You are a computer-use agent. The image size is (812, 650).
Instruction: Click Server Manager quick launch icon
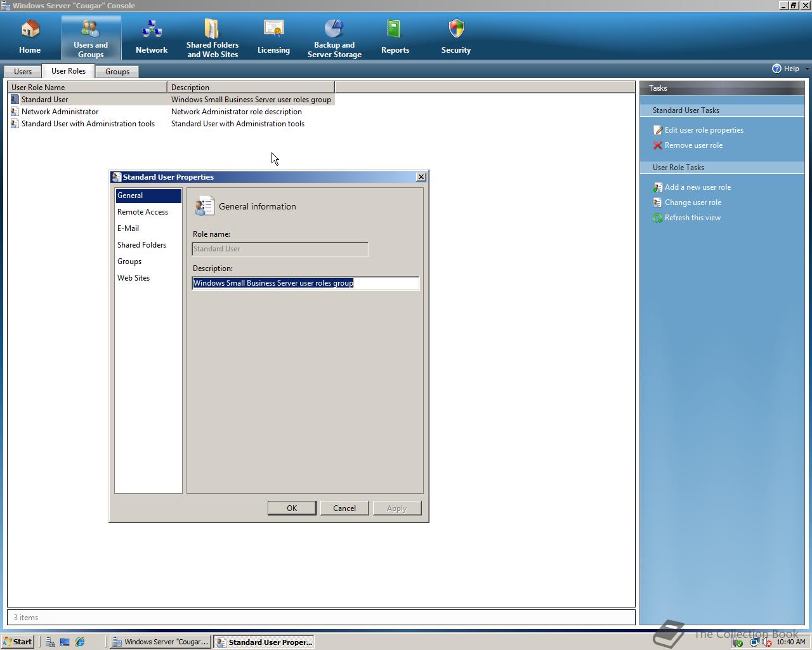coord(49,642)
